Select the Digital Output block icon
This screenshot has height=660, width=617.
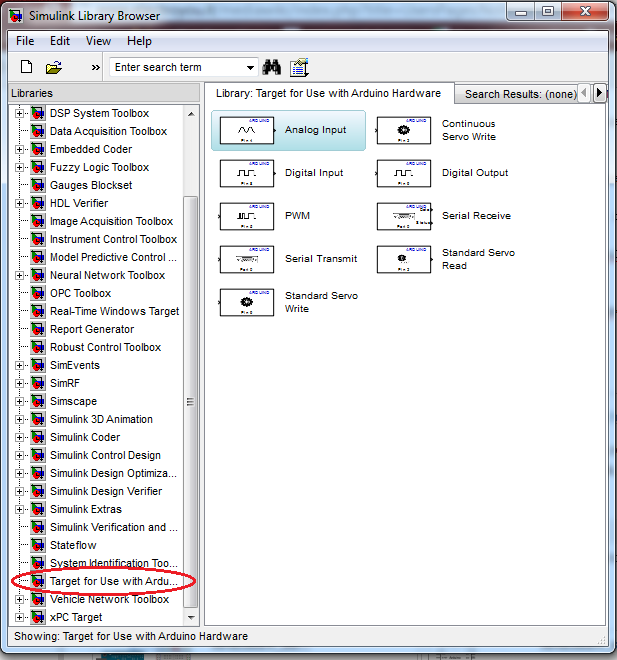403,174
